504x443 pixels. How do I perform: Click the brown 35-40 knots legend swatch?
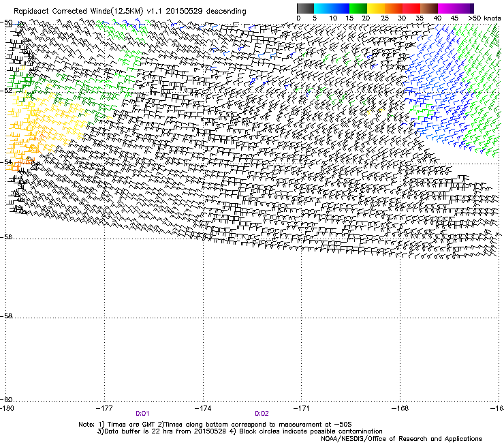pos(429,8)
